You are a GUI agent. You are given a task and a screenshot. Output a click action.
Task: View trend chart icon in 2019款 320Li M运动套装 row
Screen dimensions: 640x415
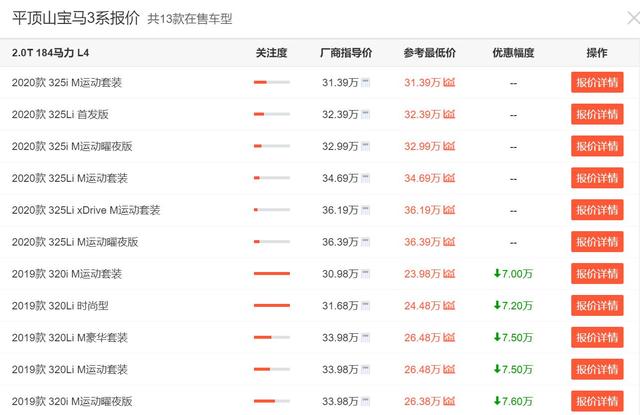(449, 369)
